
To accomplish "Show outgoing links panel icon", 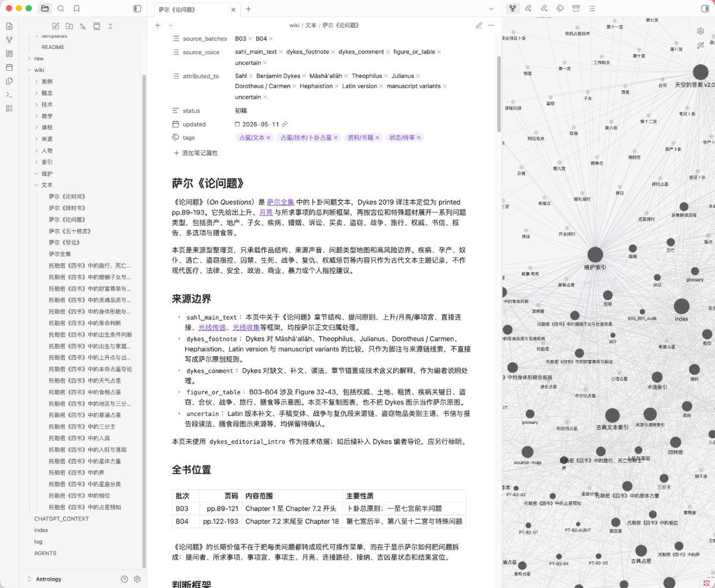I will pos(544,9).
